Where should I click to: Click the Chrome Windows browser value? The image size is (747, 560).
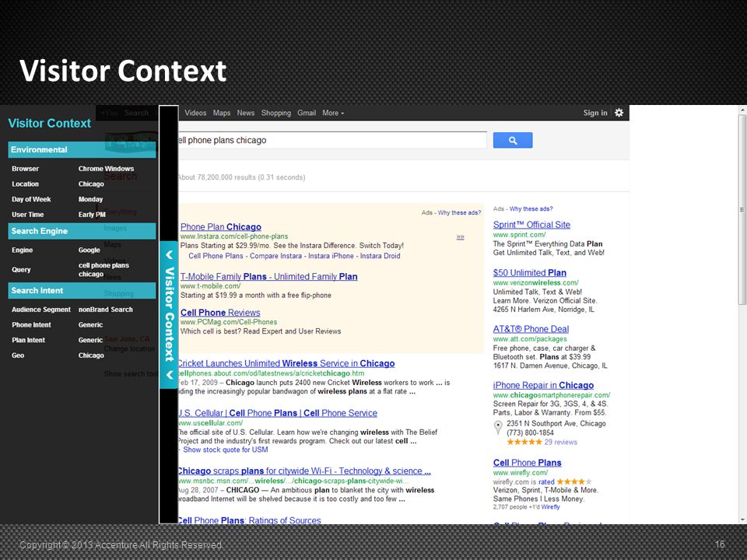[x=107, y=169]
